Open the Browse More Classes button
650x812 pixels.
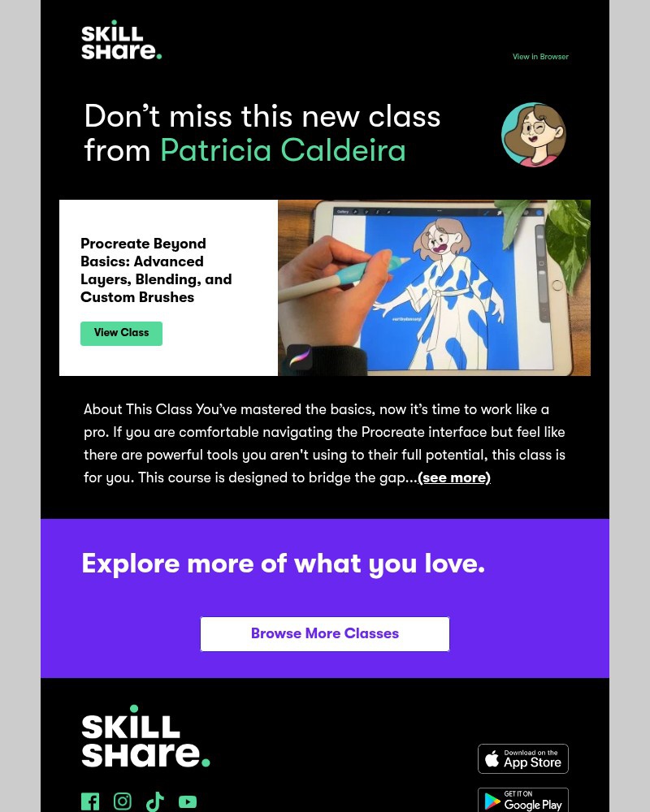pos(325,634)
